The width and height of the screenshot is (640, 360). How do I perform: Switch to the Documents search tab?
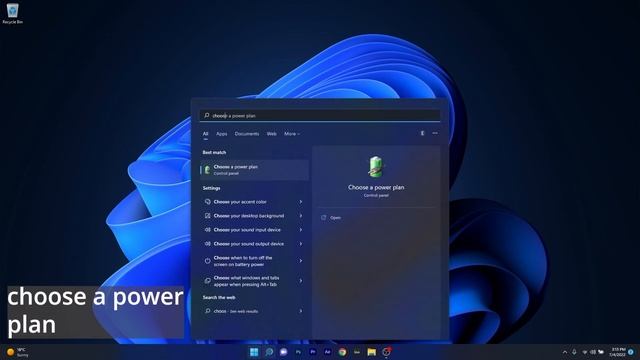247,134
